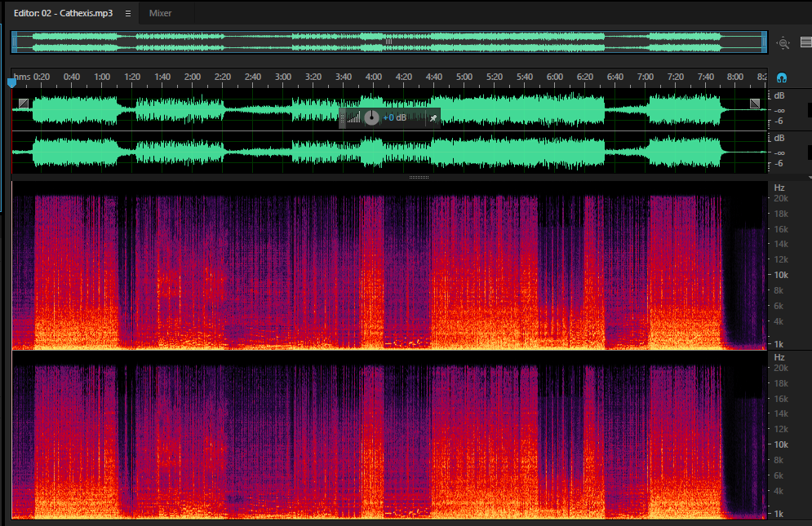This screenshot has height=526, width=812.
Task: Click the 2:00 mark on the time ruler
Action: pyautogui.click(x=193, y=77)
